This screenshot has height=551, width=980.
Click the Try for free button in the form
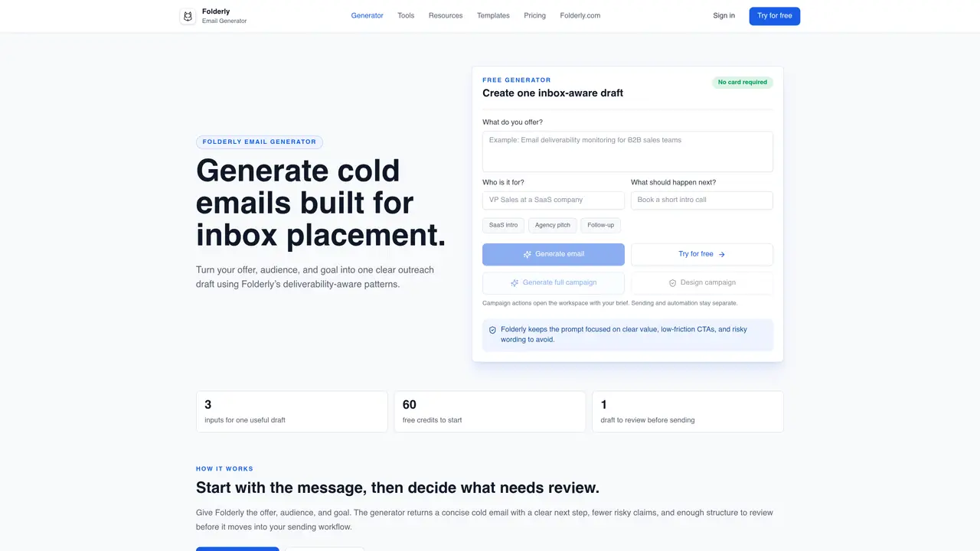[x=702, y=254]
